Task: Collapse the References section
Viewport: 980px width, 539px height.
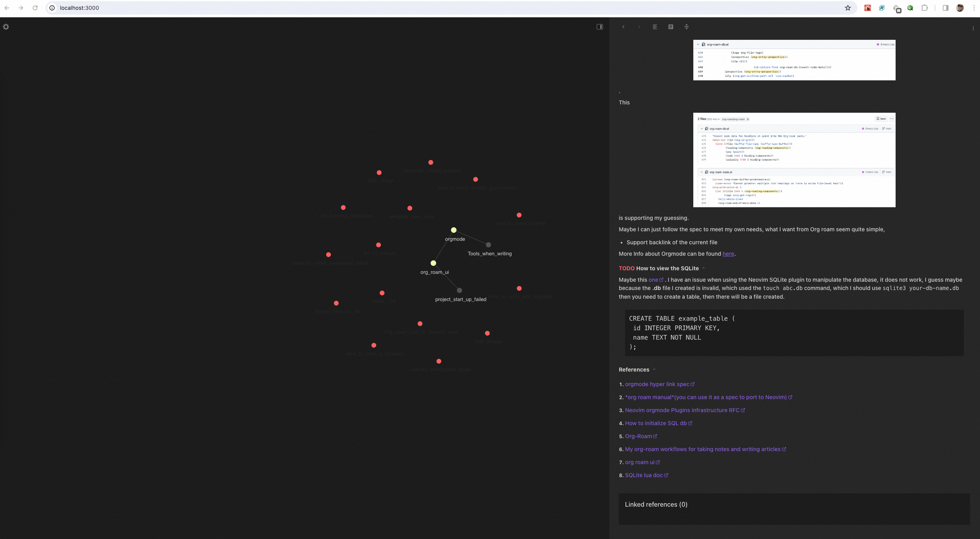Action: 654,370
